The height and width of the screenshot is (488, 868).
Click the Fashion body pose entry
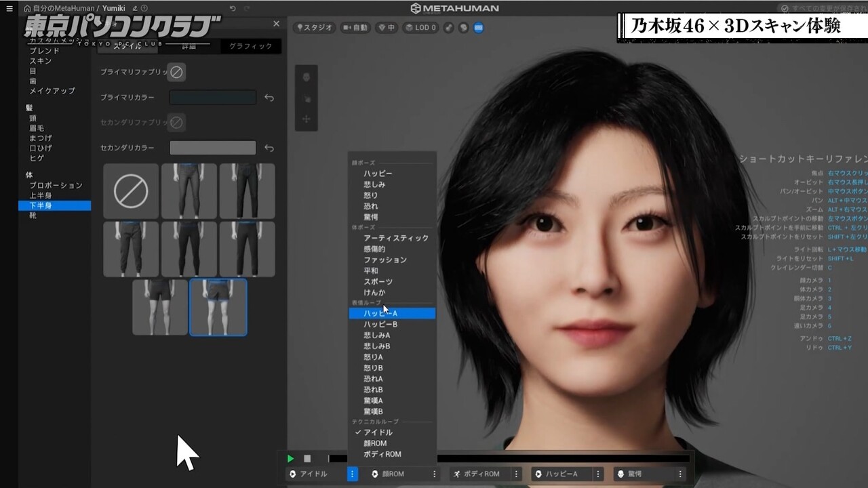(384, 260)
